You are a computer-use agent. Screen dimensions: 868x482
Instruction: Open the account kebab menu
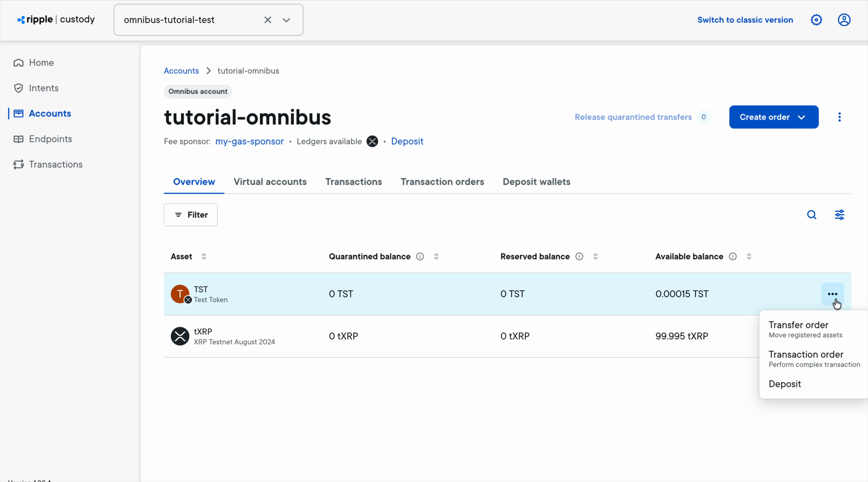click(839, 117)
